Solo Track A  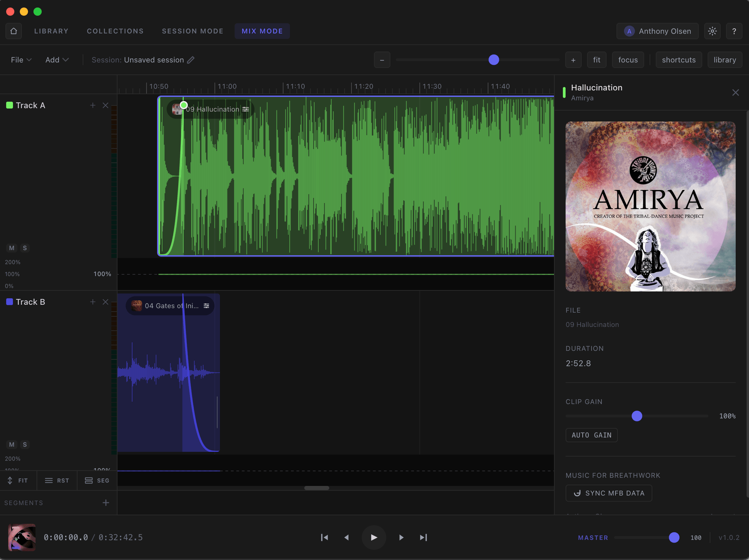click(x=25, y=248)
